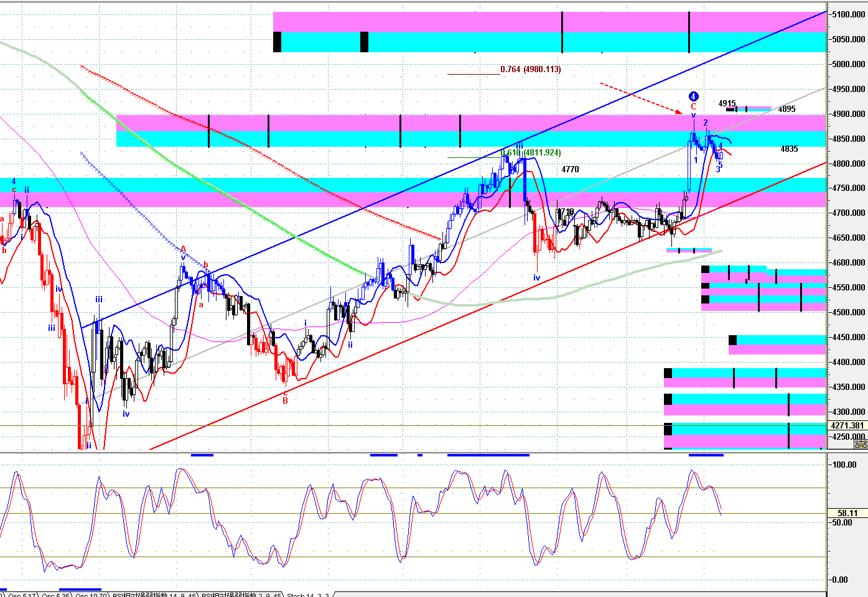Open the Stoch 14, 3, 3 indicator tab

point(307,595)
